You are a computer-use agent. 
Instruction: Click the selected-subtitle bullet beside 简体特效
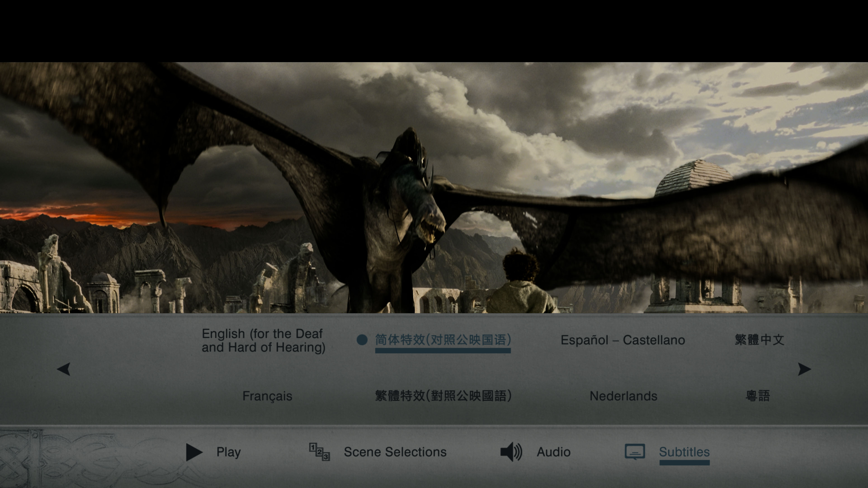click(x=362, y=340)
